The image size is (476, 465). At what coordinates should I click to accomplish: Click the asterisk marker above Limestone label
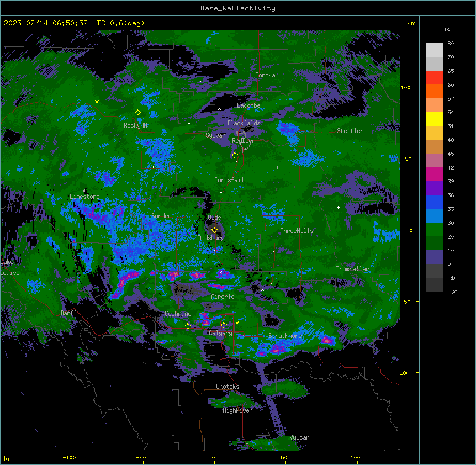pyautogui.click(x=84, y=191)
